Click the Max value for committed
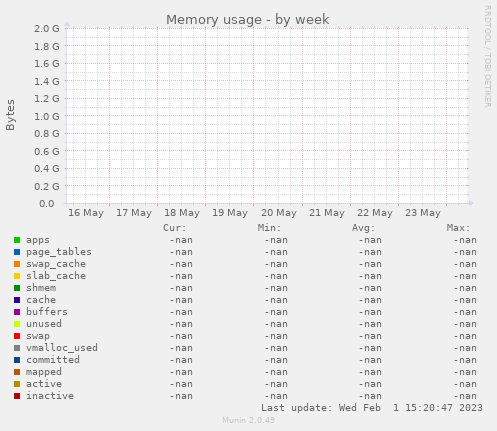The image size is (497, 431). click(x=465, y=360)
